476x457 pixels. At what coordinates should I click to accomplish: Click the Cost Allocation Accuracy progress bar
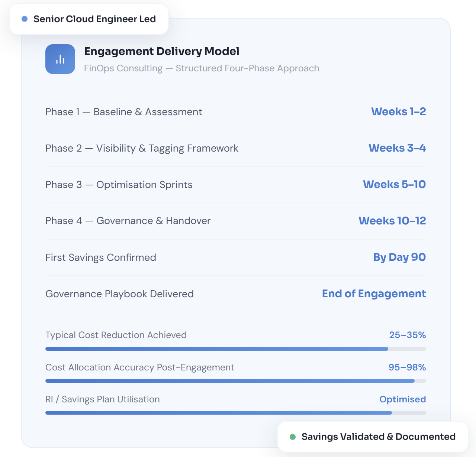[x=235, y=381]
